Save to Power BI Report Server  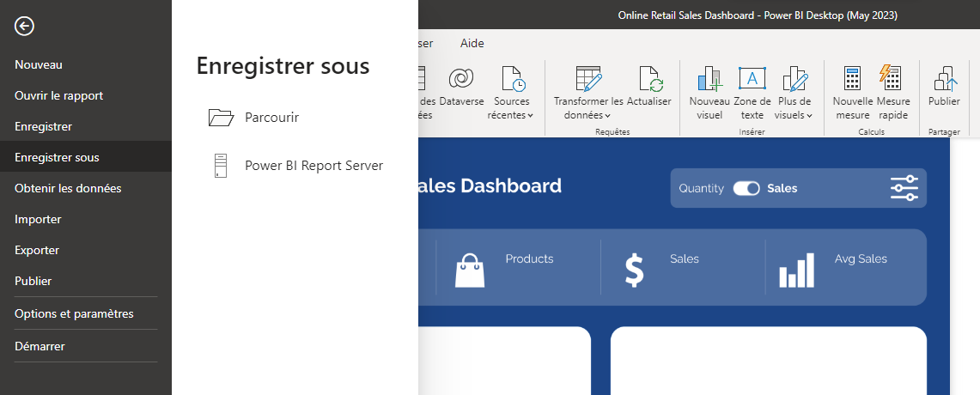313,166
